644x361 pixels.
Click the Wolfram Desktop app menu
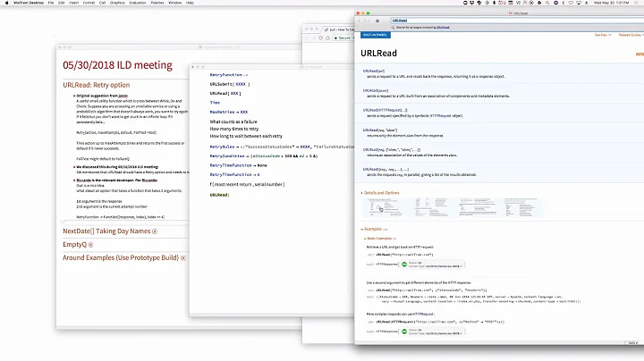point(29,3)
